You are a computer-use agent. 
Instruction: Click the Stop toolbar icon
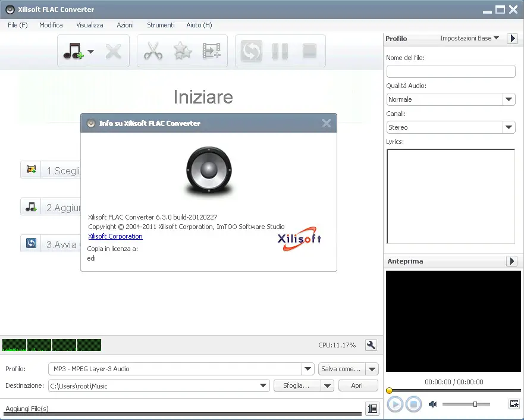[x=309, y=51]
